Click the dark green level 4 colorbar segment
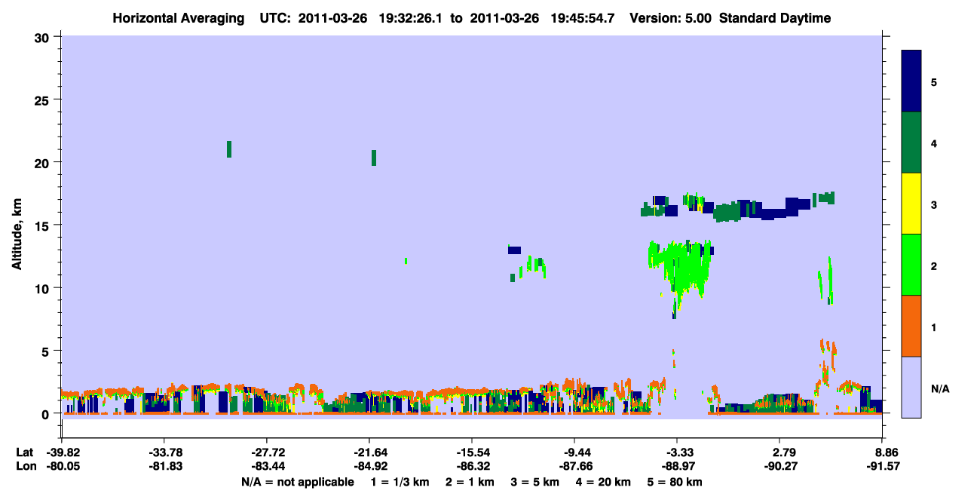 (911, 143)
